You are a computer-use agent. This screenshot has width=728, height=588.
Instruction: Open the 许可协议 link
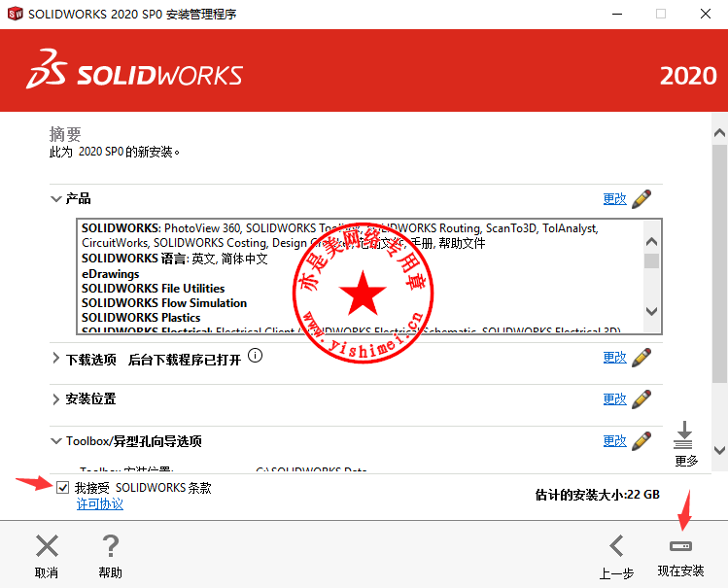click(100, 504)
